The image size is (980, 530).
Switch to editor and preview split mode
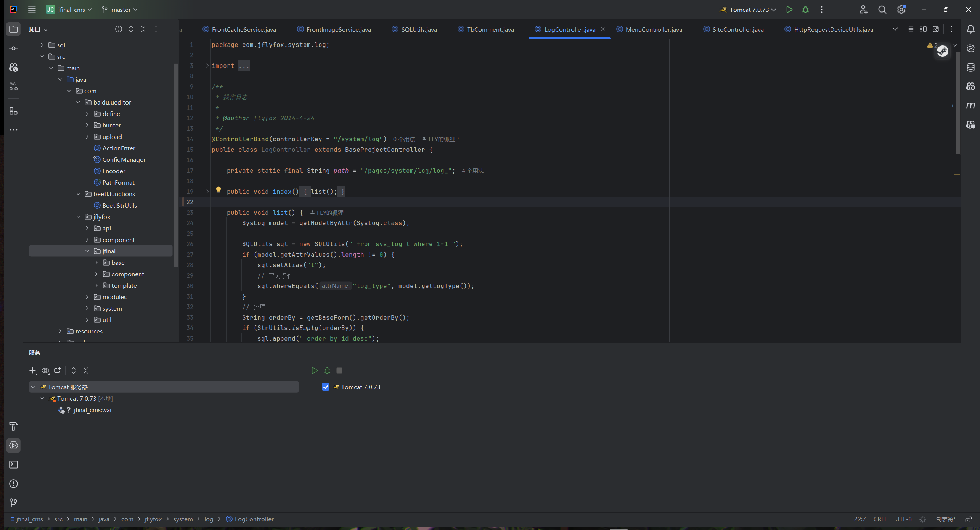pyautogui.click(x=923, y=29)
